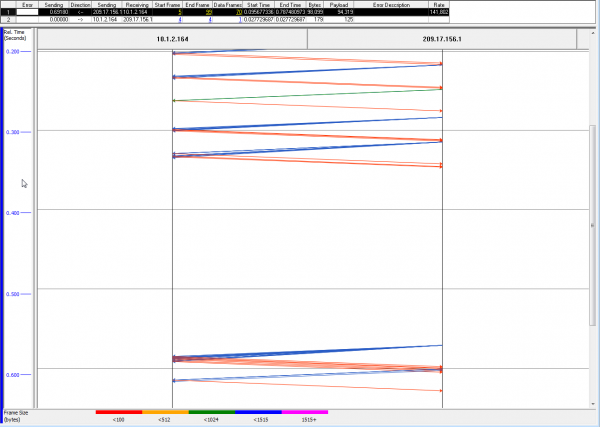Click the vertical scrollbar thumb
Viewport: 600px width, 427px height.
(593, 226)
